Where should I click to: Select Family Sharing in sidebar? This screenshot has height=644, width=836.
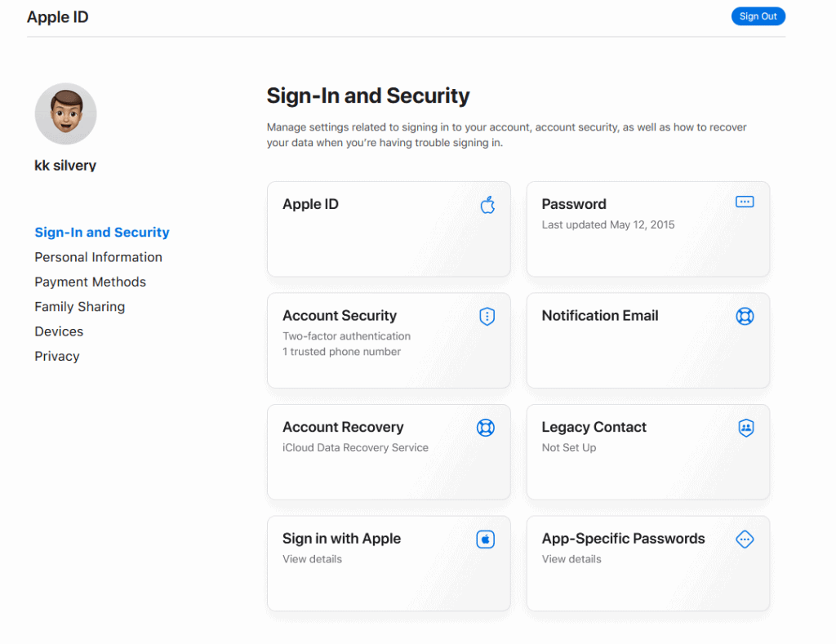(79, 307)
